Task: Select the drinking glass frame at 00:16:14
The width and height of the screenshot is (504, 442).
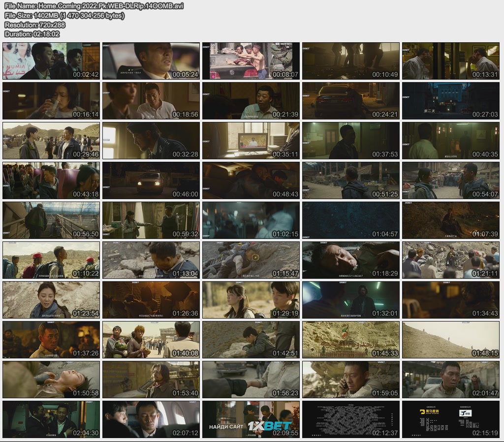Action: [51, 101]
